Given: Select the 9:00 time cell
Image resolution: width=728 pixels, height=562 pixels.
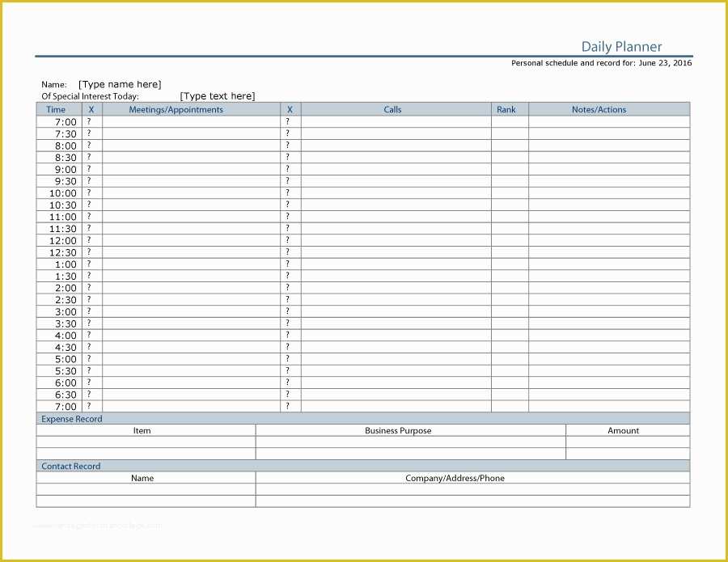Looking at the screenshot, I should [x=59, y=169].
